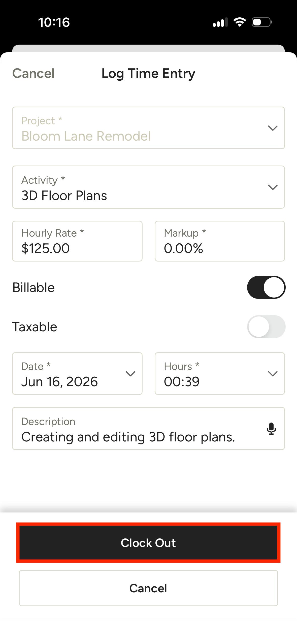
Task: Tap the cellular signal bars icon
Action: tap(220, 22)
